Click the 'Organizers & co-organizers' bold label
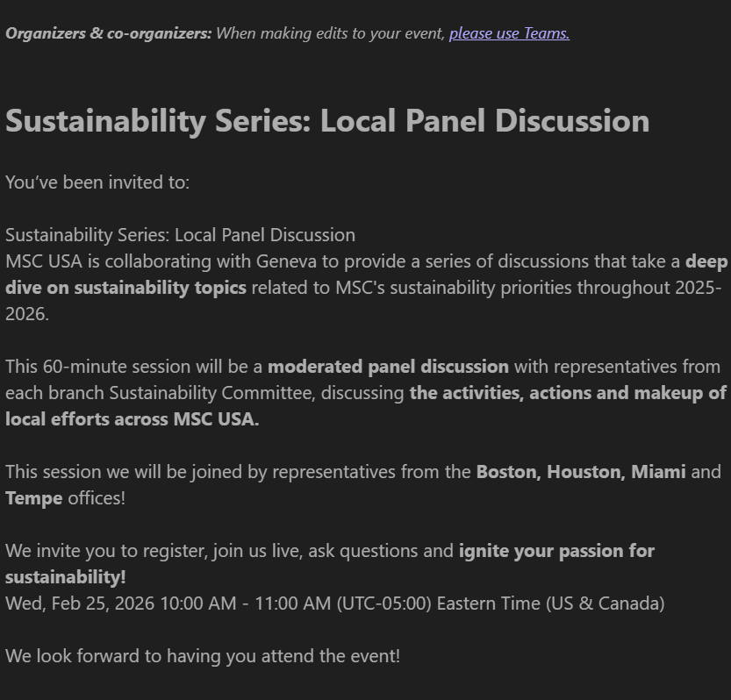 coord(109,33)
